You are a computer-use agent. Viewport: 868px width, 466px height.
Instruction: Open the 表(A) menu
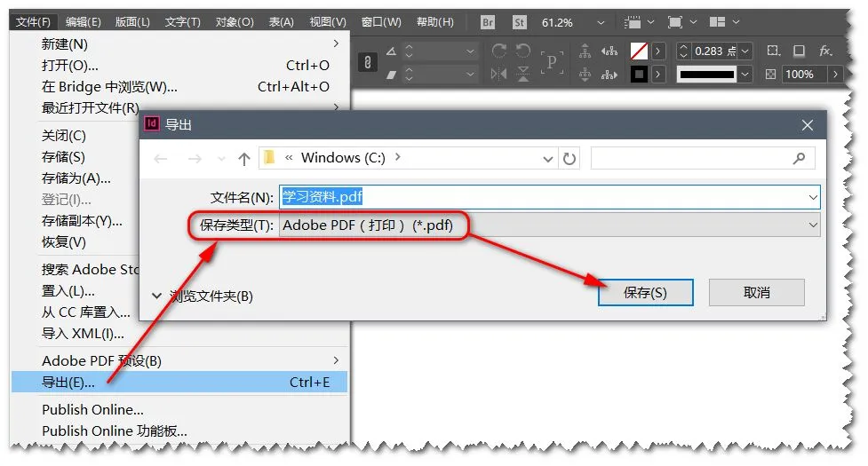[282, 22]
